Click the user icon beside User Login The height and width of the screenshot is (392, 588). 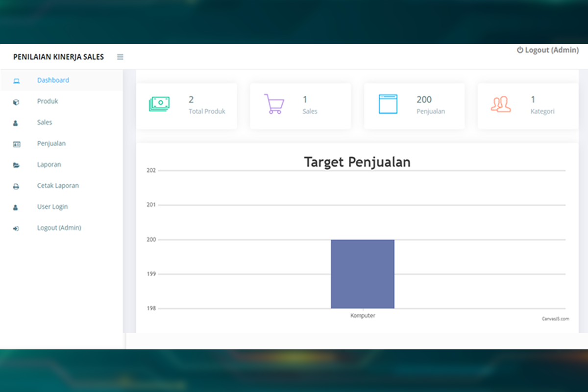point(16,207)
